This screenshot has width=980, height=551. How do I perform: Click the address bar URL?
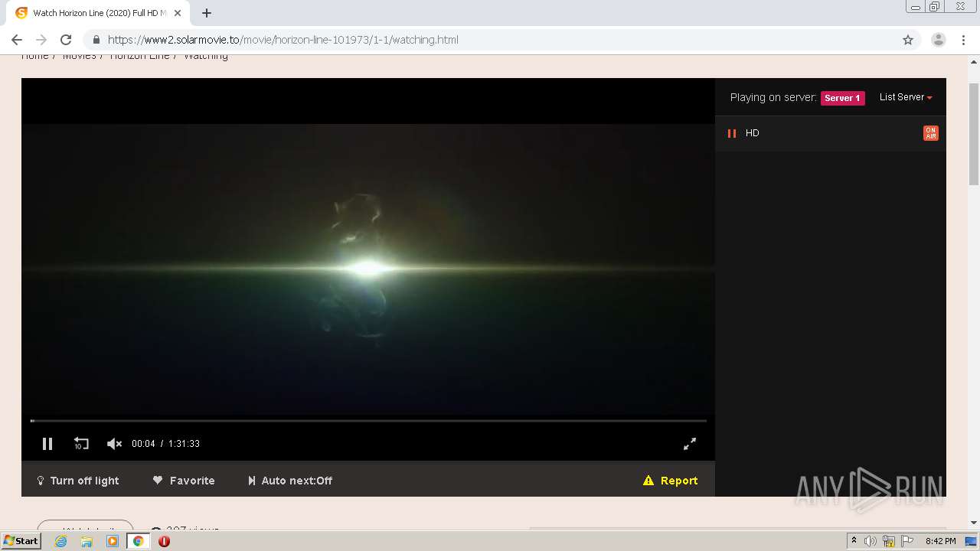(283, 40)
